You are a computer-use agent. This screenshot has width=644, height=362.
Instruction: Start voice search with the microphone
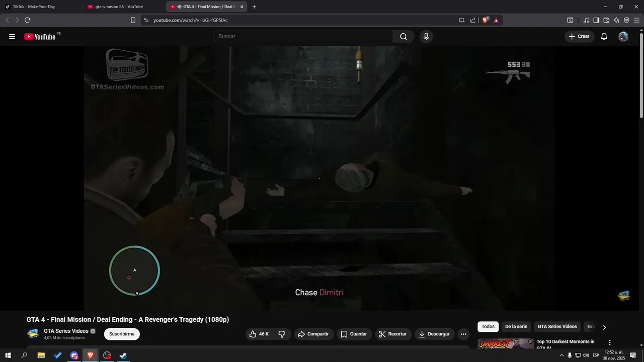click(426, 37)
